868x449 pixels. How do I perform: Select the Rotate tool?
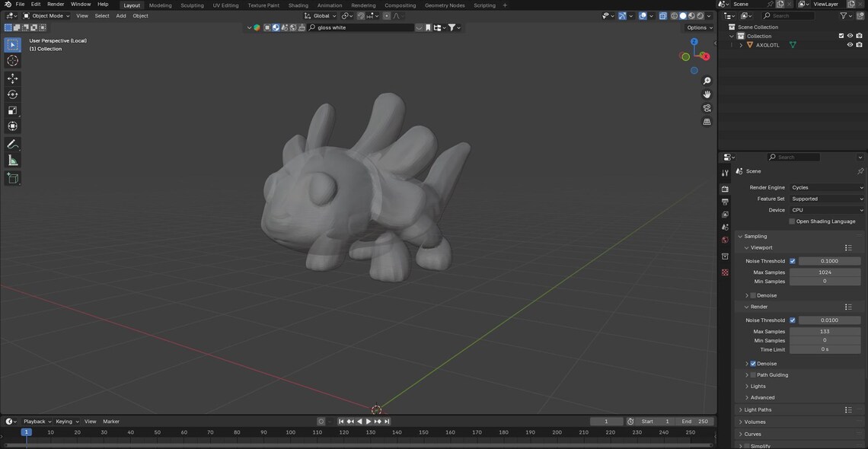(12, 94)
